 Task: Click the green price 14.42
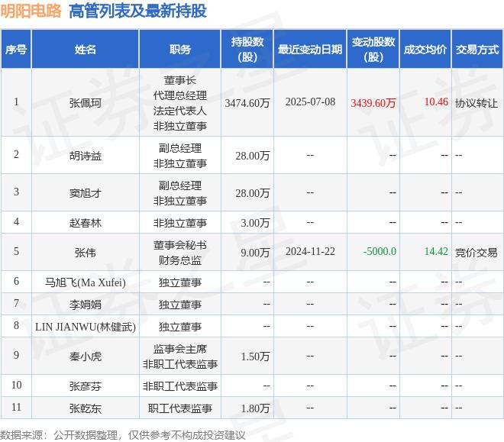pos(436,251)
